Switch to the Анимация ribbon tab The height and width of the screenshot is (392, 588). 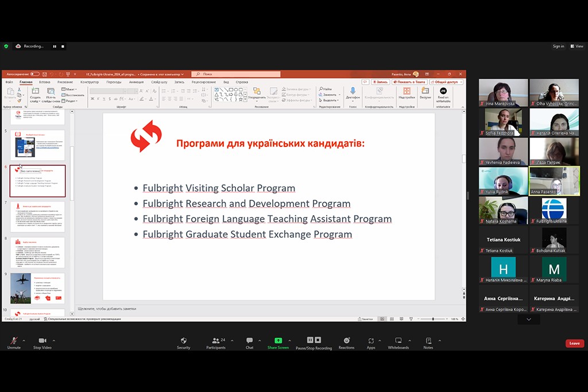coord(136,82)
